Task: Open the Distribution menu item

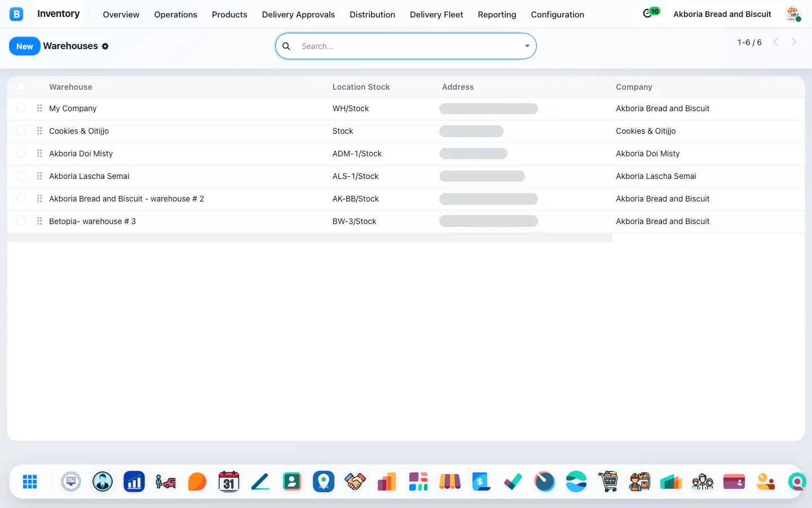Action: [x=372, y=15]
